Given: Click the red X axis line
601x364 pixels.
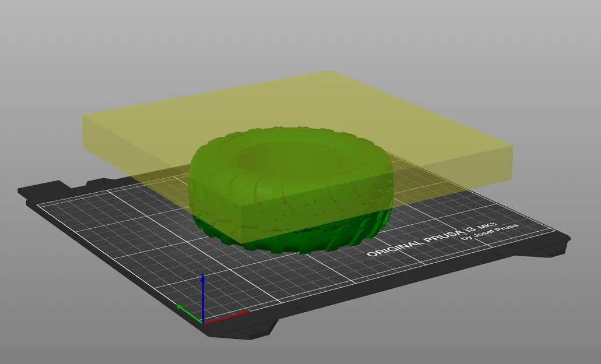Looking at the screenshot, I should coord(226,317).
